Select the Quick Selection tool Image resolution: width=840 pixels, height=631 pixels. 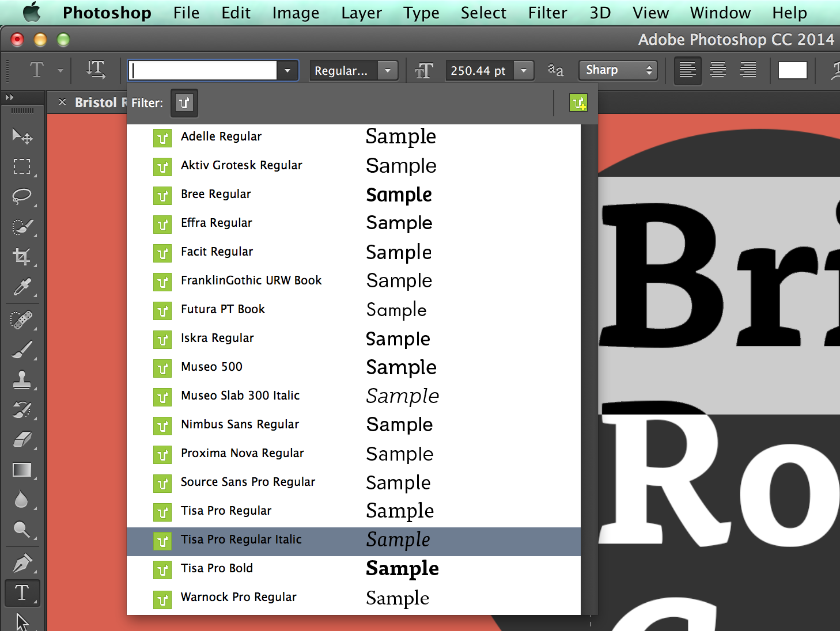pyautogui.click(x=22, y=227)
